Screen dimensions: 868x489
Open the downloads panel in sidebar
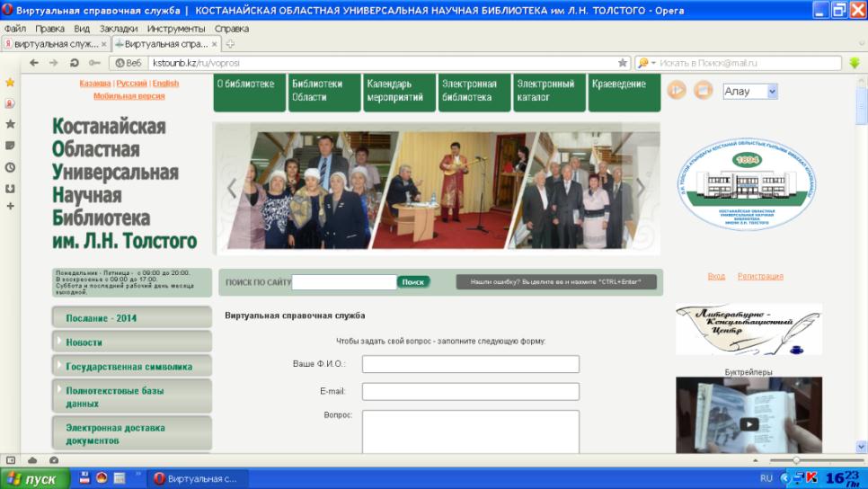10,188
